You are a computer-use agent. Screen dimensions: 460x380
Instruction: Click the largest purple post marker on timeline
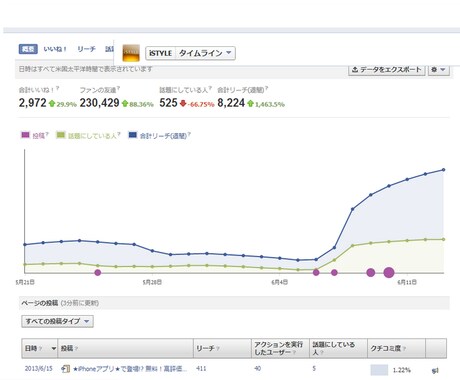[389, 272]
